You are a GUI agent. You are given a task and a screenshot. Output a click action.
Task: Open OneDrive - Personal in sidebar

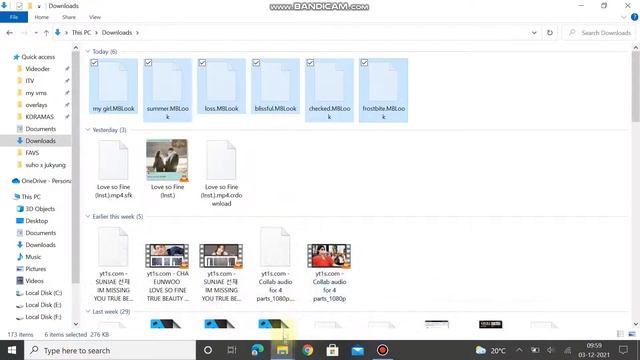(x=45, y=181)
